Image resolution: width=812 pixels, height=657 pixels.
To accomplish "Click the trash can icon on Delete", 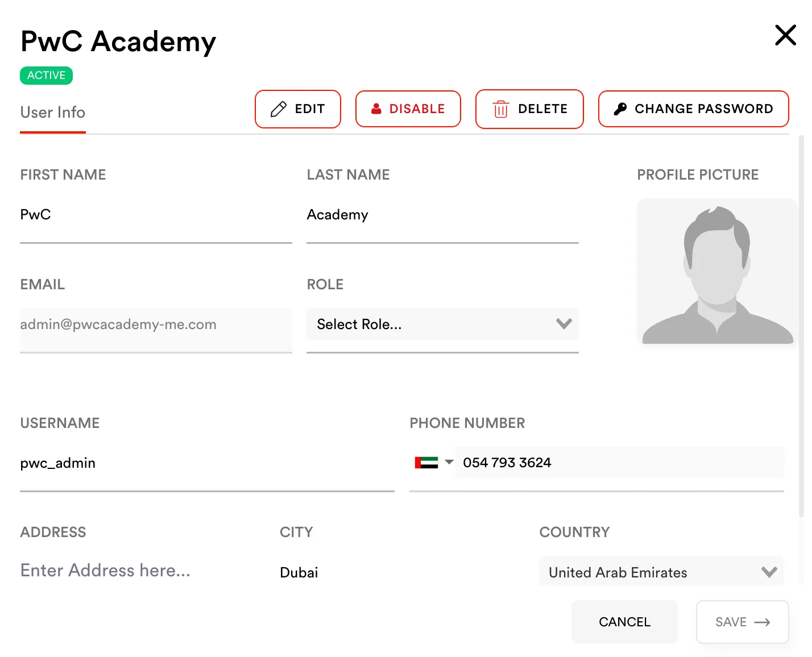I will point(500,109).
